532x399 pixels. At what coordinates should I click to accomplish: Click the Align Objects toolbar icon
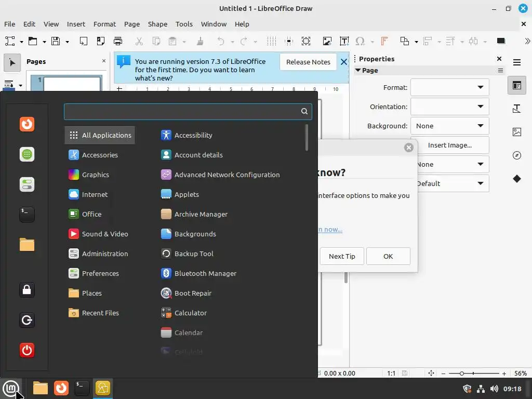(x=428, y=41)
